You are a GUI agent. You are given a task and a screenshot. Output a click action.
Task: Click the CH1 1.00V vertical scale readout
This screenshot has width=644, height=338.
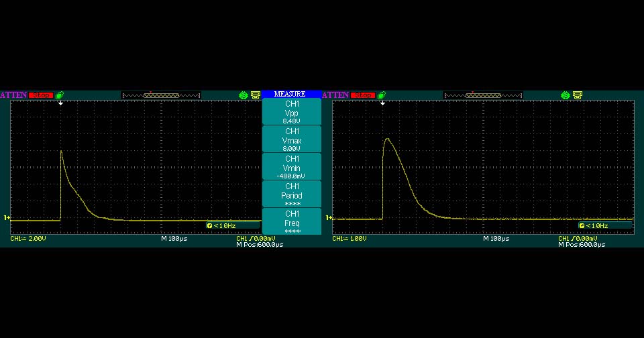coord(350,239)
